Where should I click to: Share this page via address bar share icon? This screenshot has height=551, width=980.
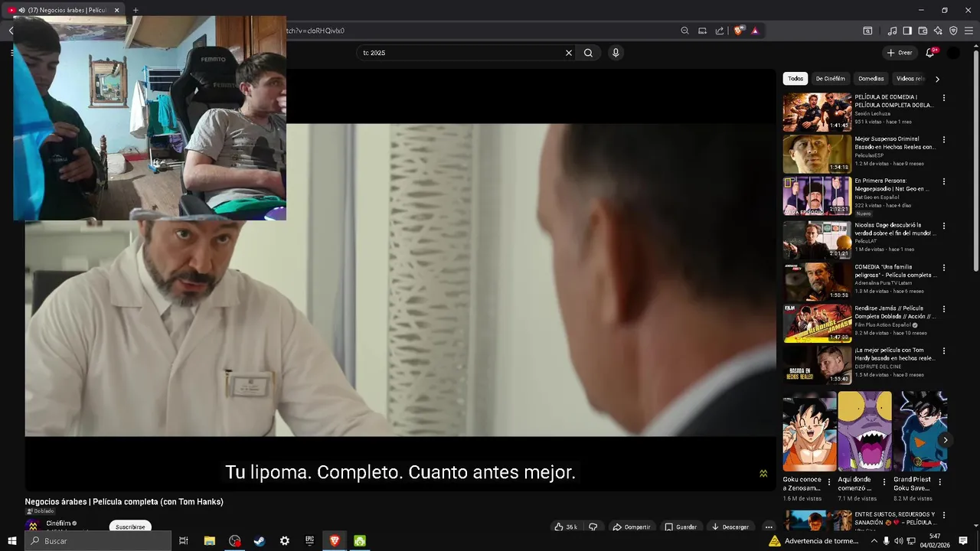coord(720,31)
